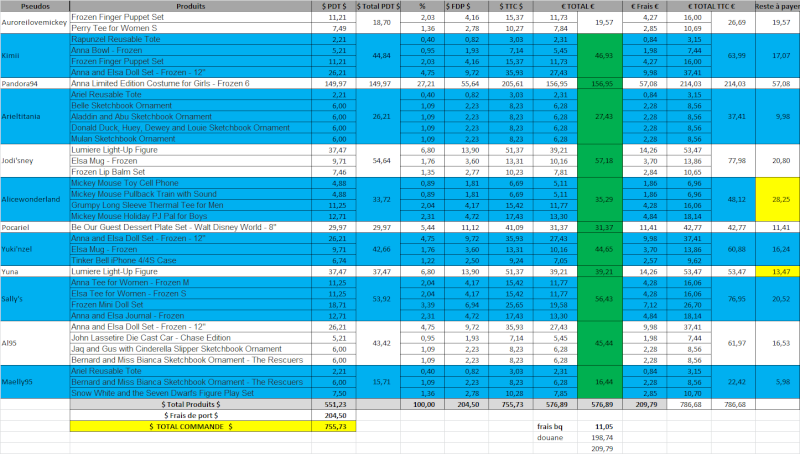Select the Yuki'nzel pseudo cell
This screenshot has width=800, height=454.
tap(35, 249)
